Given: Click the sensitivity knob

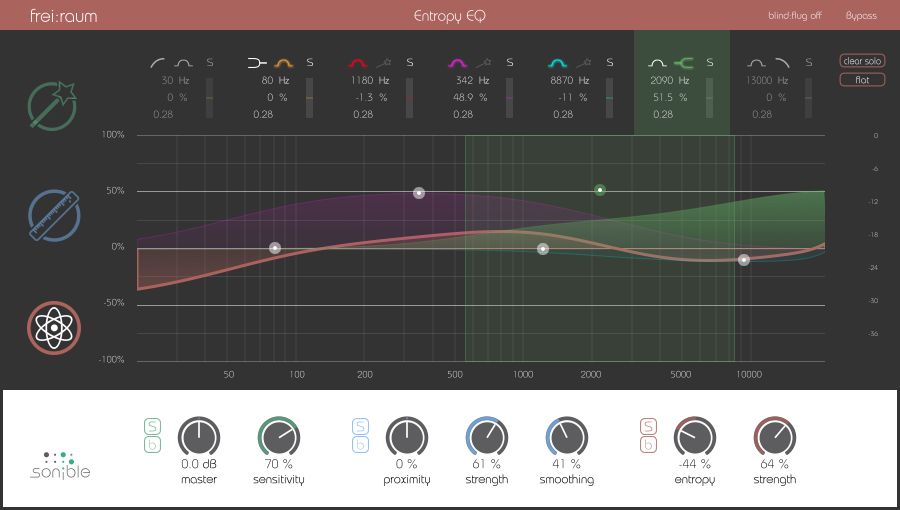Looking at the screenshot, I should (278, 437).
